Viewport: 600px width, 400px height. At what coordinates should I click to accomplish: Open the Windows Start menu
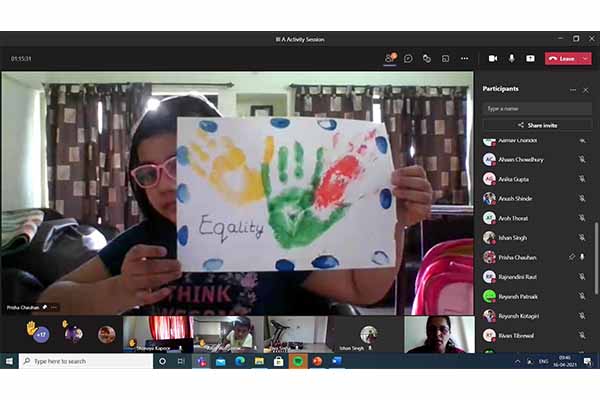[9, 361]
